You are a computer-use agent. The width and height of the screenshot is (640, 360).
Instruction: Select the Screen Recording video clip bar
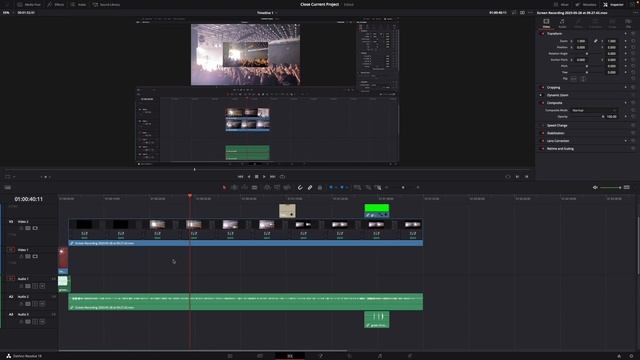pyautogui.click(x=246, y=243)
